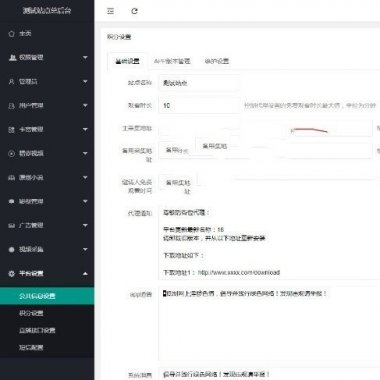Image resolution: width=380 pixels, height=380 pixels.
Task: Expand the 视频管理 dropdown arrow
Action: (x=85, y=58)
